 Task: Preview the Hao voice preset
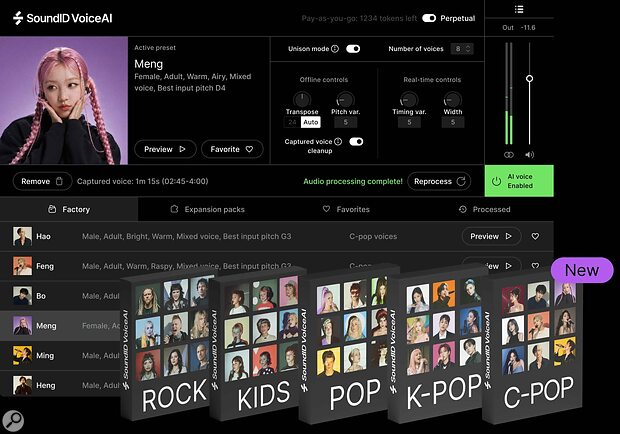pos(491,236)
